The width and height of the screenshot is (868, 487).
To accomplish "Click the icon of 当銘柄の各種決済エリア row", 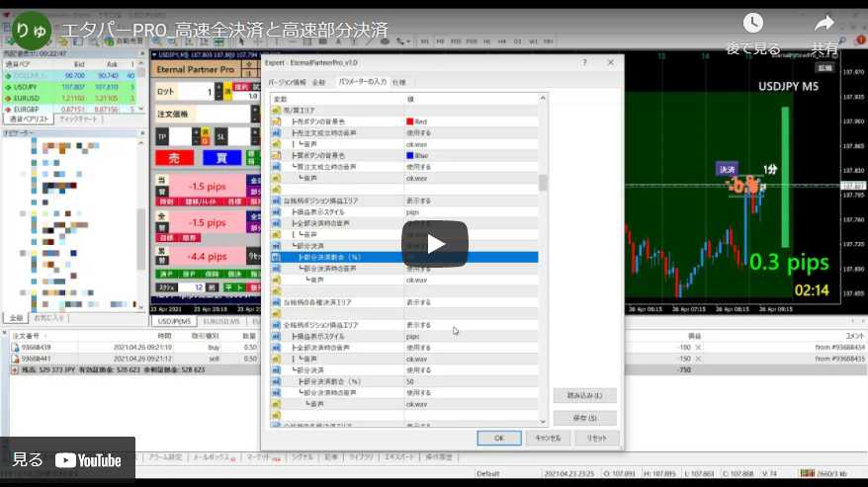I will pos(276,302).
